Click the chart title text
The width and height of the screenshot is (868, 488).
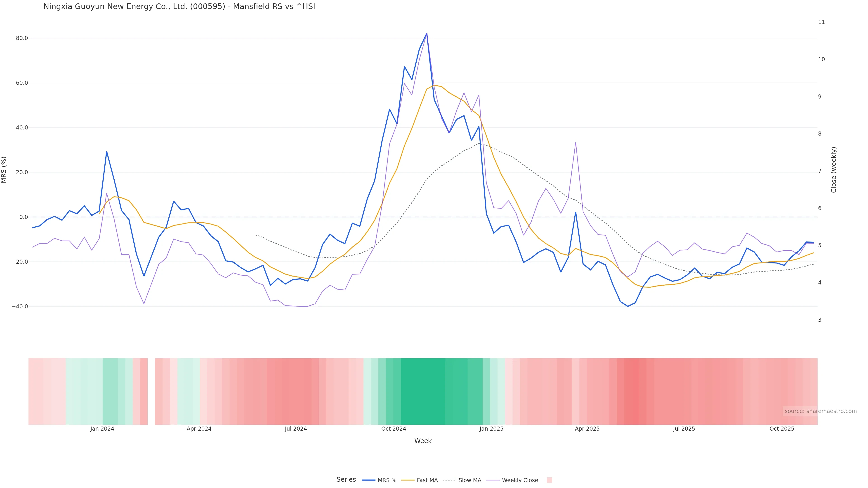coord(179,6)
